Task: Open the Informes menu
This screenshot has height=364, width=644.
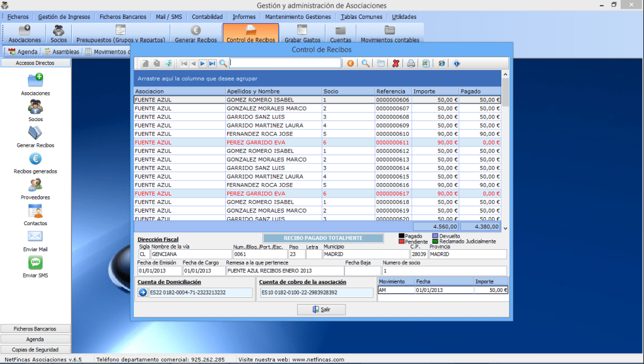Action: click(x=243, y=16)
